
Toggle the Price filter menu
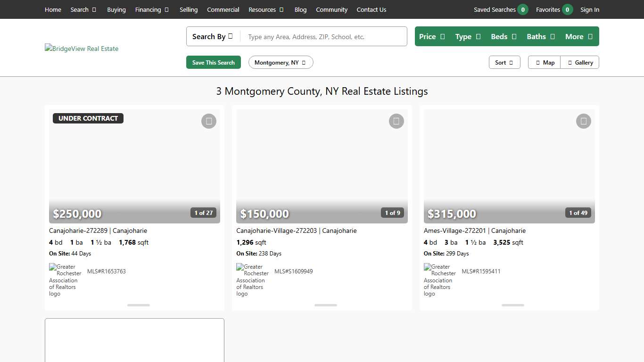pos(431,36)
